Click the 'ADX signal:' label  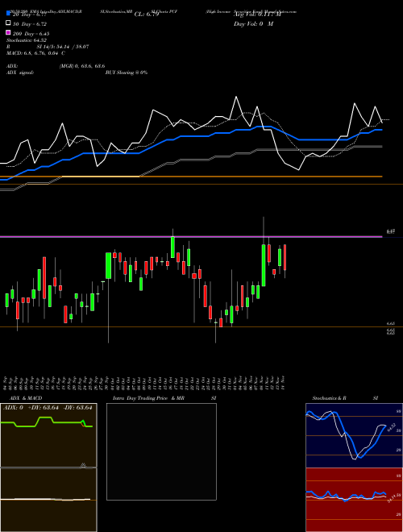20,73
